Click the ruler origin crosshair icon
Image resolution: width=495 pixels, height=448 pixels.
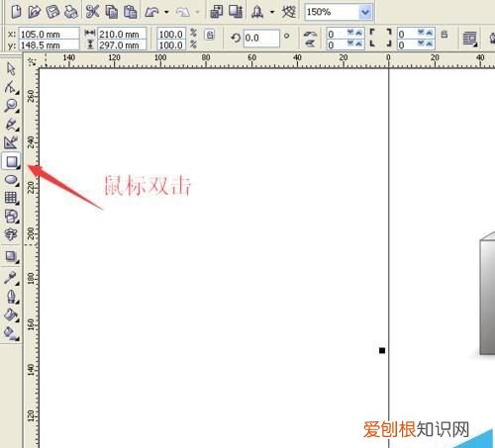(32, 61)
